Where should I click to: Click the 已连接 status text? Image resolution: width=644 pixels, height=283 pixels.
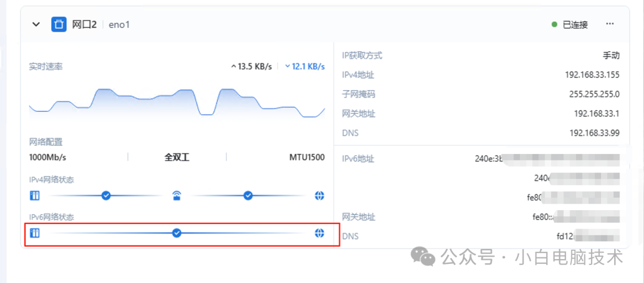tap(575, 24)
